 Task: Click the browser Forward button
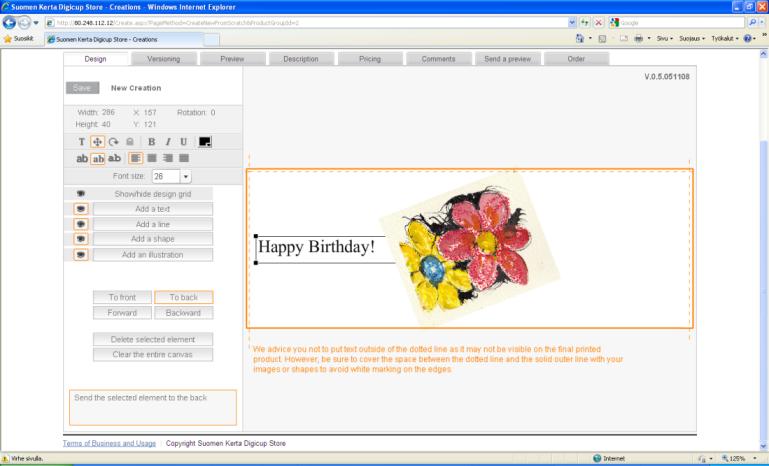(x=24, y=23)
